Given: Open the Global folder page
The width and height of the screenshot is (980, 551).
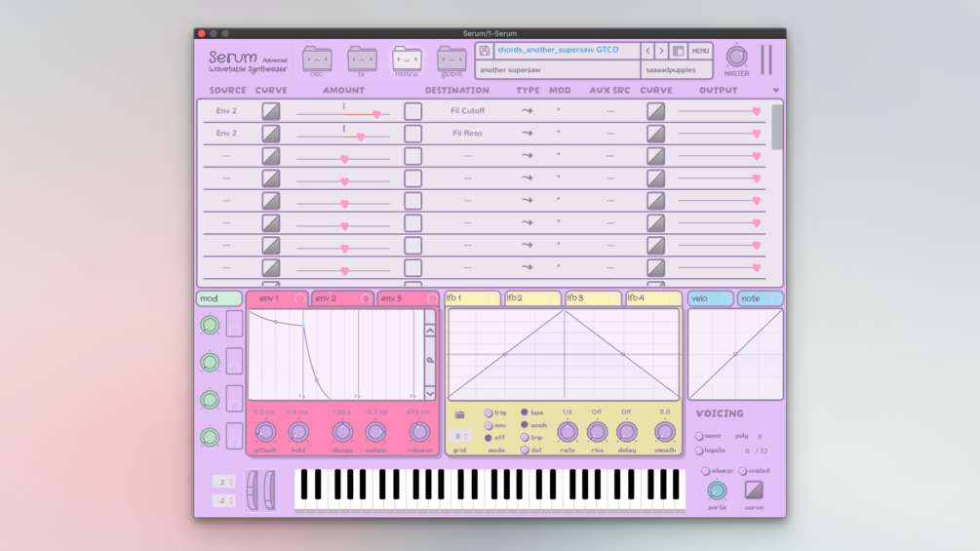Looking at the screenshot, I should tap(451, 59).
